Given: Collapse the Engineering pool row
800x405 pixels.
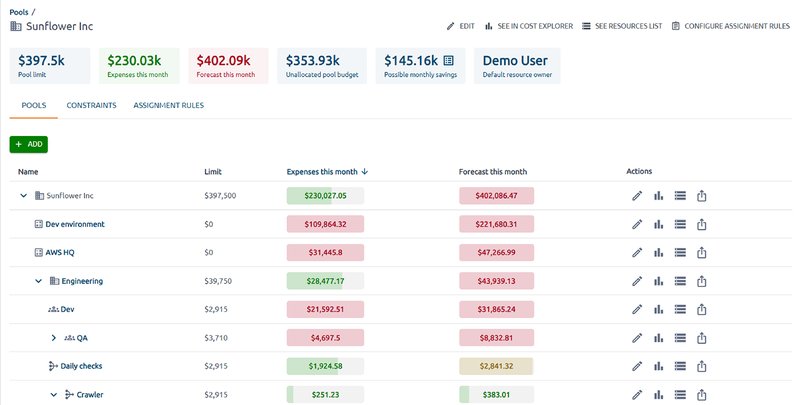Looking at the screenshot, I should pyautogui.click(x=39, y=281).
